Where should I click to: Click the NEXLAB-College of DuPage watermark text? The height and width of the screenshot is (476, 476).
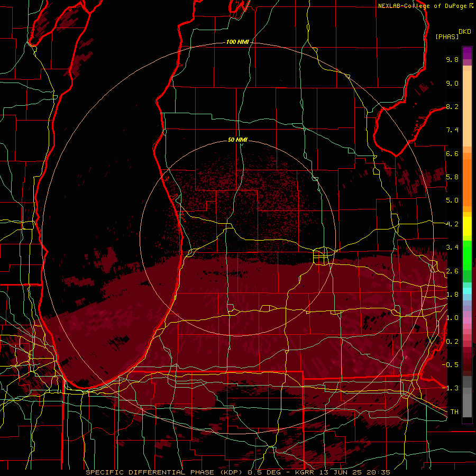425,6
